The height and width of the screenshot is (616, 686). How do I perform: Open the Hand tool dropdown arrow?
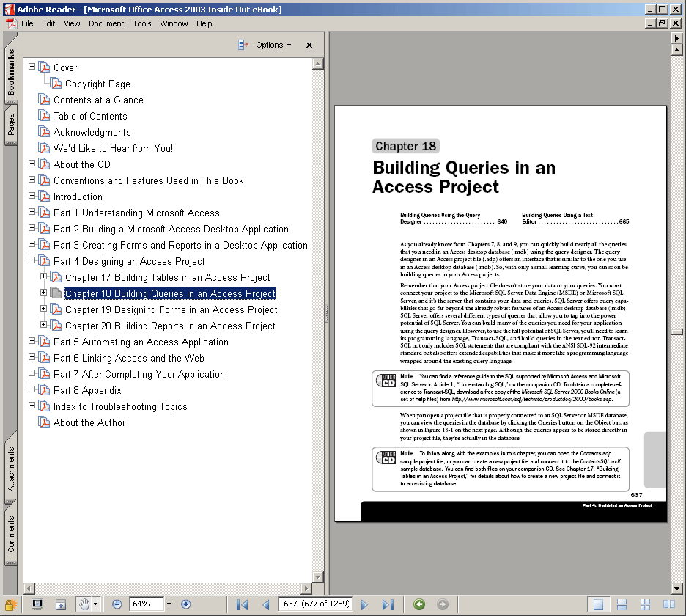95,604
